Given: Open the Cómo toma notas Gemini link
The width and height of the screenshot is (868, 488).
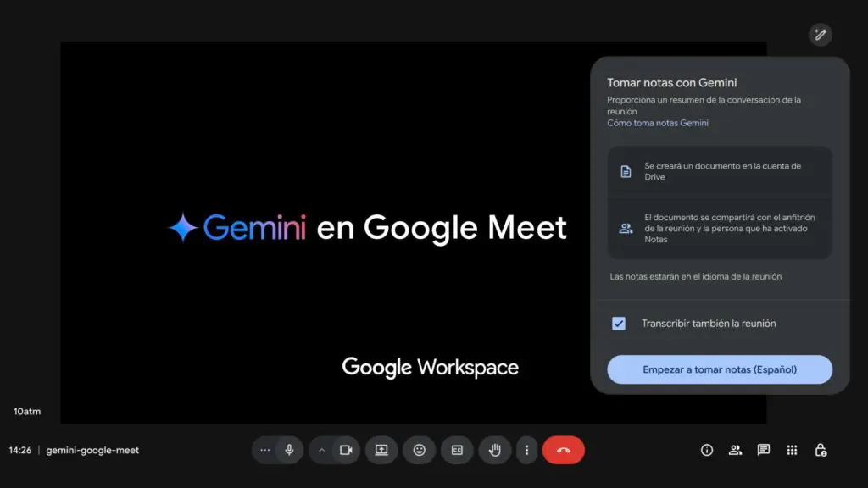Looking at the screenshot, I should pyautogui.click(x=657, y=123).
